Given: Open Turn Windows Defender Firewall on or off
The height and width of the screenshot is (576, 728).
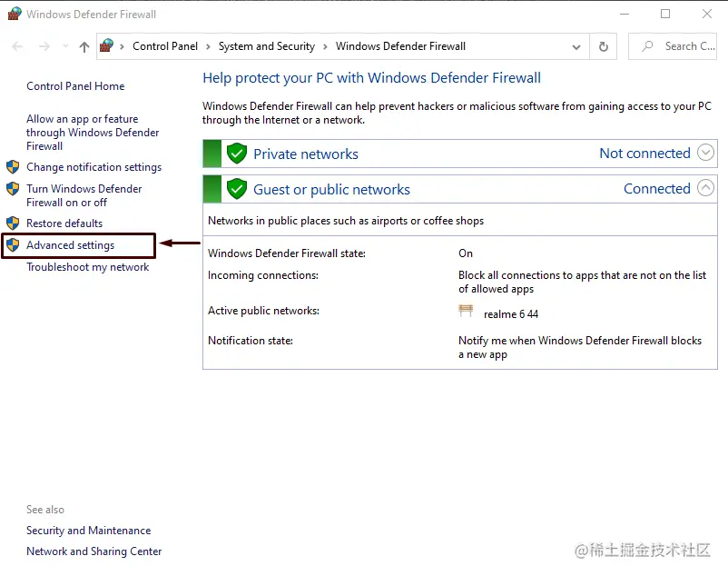Looking at the screenshot, I should [84, 195].
